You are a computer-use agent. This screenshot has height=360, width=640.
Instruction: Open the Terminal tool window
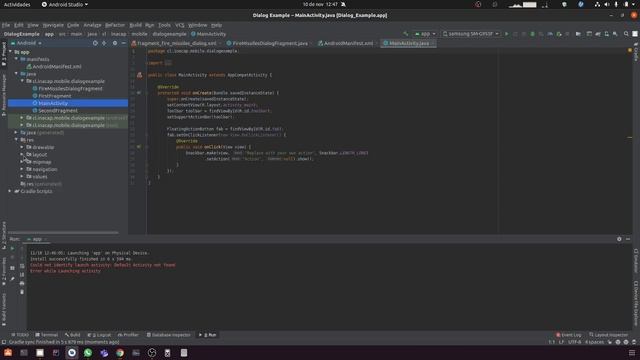click(47, 335)
